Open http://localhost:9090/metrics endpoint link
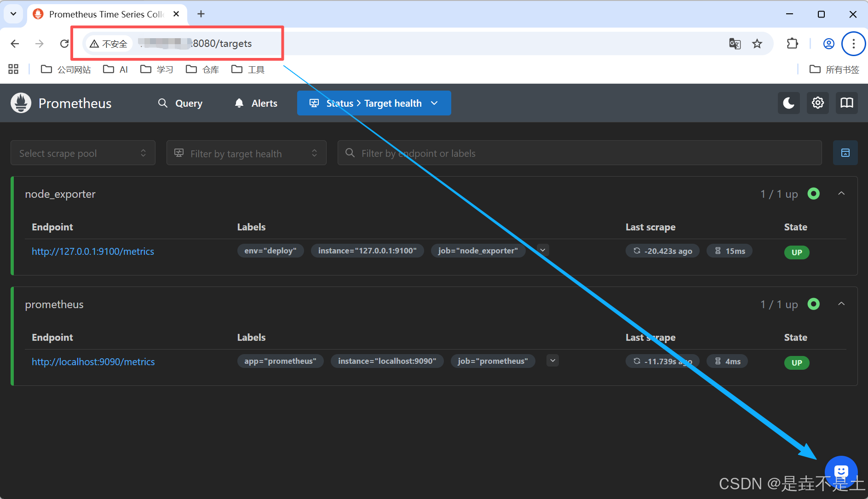Image resolution: width=868 pixels, height=499 pixels. click(x=93, y=361)
